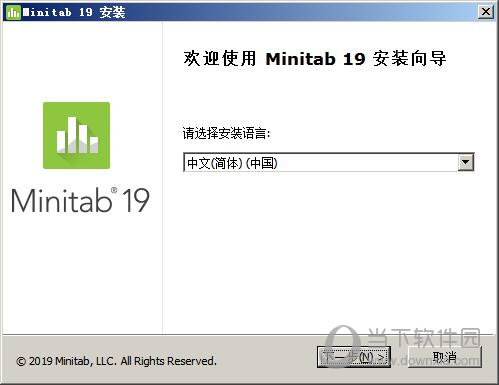Click the © 2019 Minitab, LLC copyright text
Viewport: 499px width, 385px height.
[x=116, y=361]
